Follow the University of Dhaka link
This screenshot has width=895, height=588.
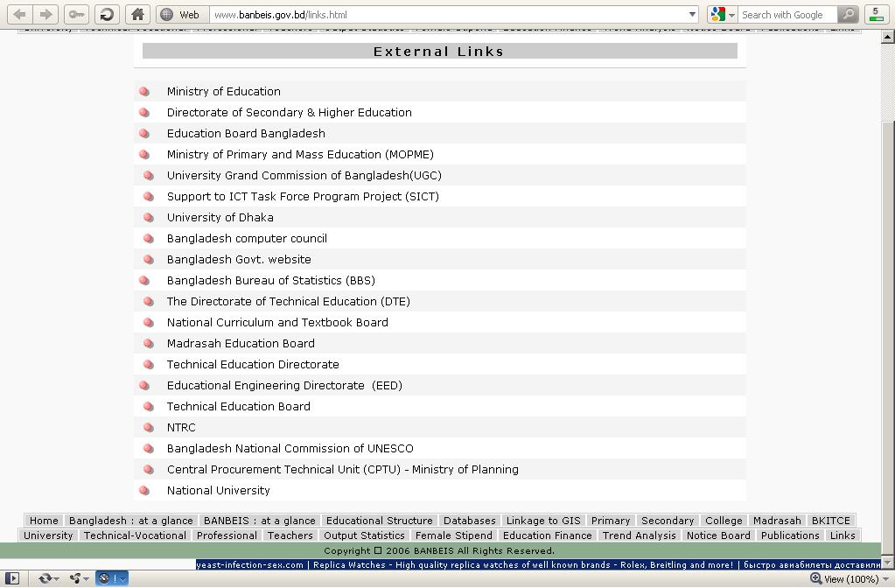pyautogui.click(x=220, y=218)
